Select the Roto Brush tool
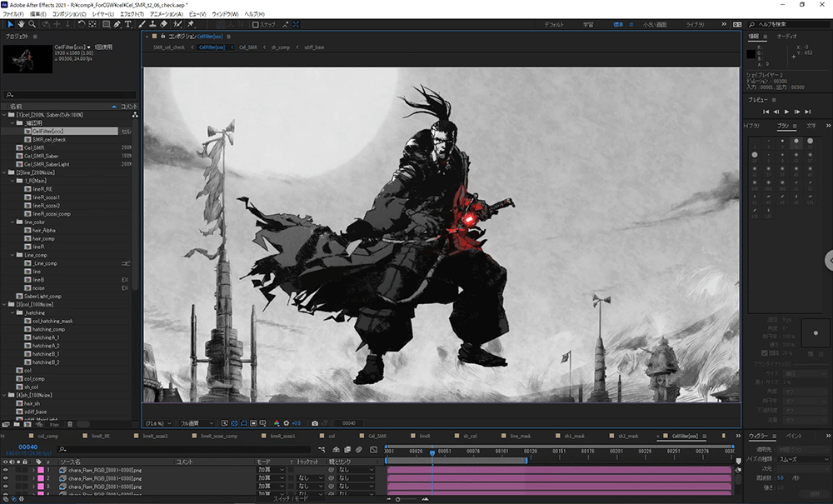 [x=177, y=24]
